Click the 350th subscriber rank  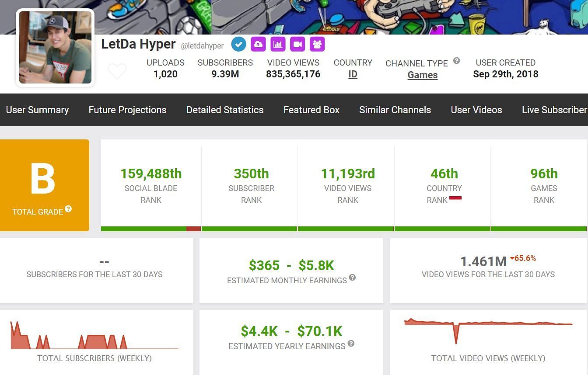coord(251,174)
